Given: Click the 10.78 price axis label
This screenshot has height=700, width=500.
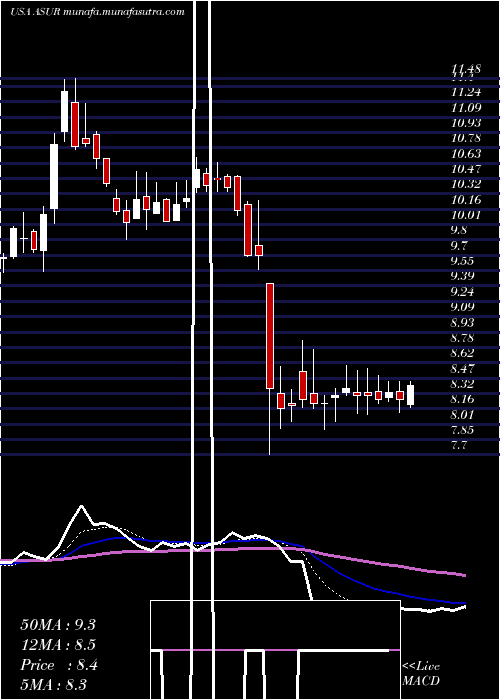Looking at the screenshot, I should point(466,138).
